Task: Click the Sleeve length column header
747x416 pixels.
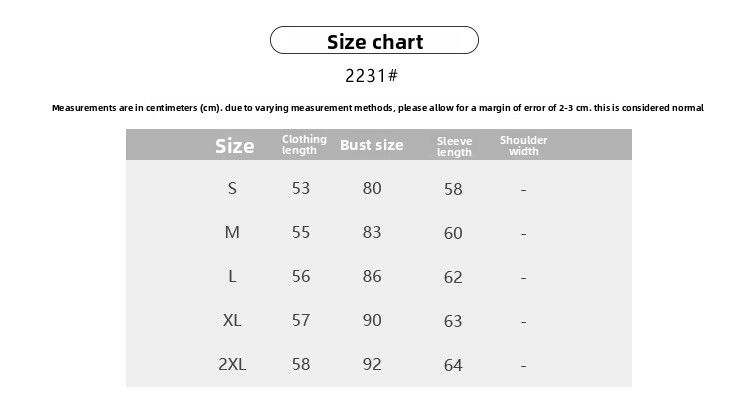Action: click(454, 146)
